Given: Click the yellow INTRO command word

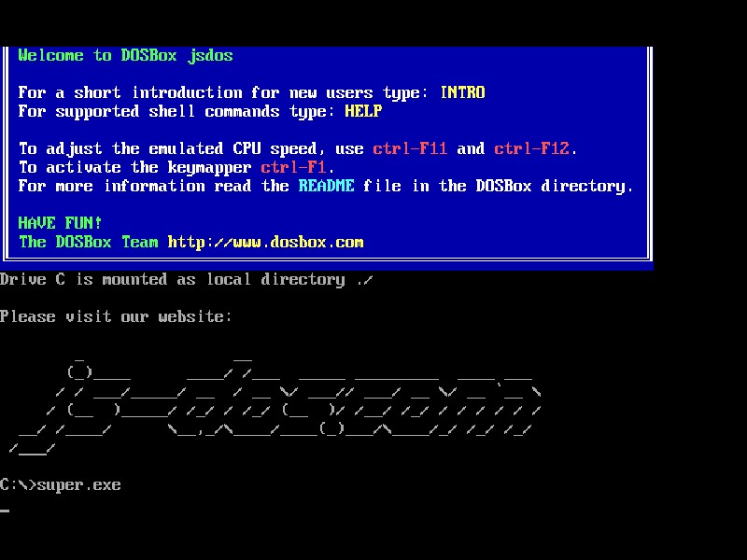Looking at the screenshot, I should (x=462, y=92).
